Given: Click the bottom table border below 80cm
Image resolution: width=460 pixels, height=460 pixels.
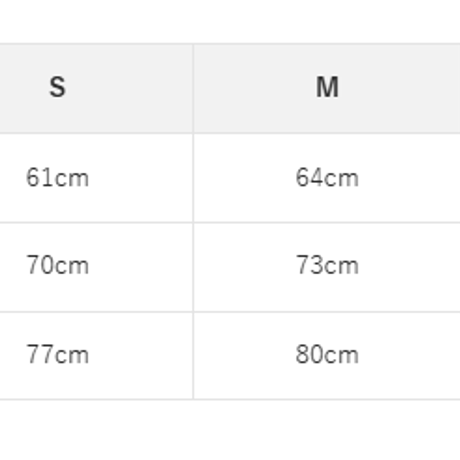Looking at the screenshot, I should click(x=327, y=399).
